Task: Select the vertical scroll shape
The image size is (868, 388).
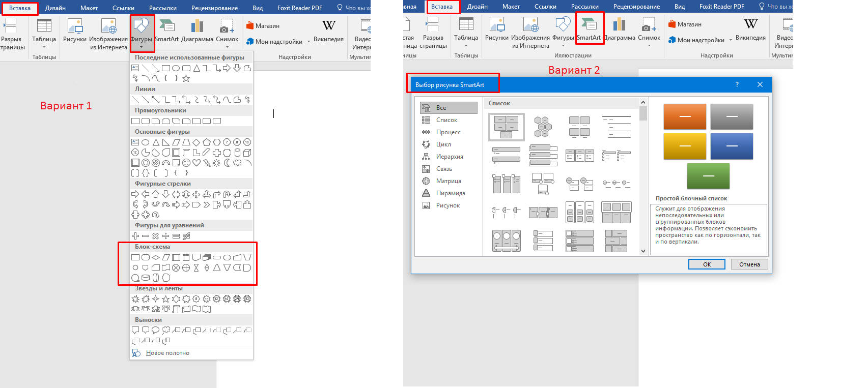Action: [176, 309]
